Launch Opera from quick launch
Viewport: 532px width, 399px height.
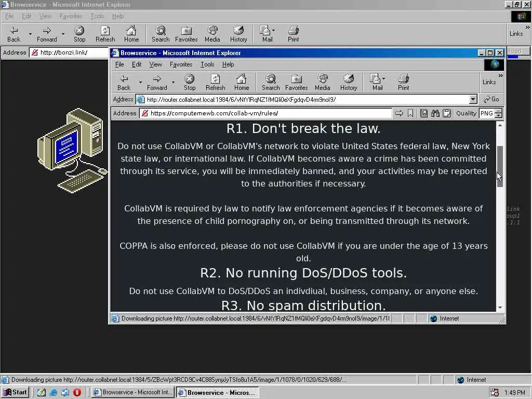(x=77, y=392)
